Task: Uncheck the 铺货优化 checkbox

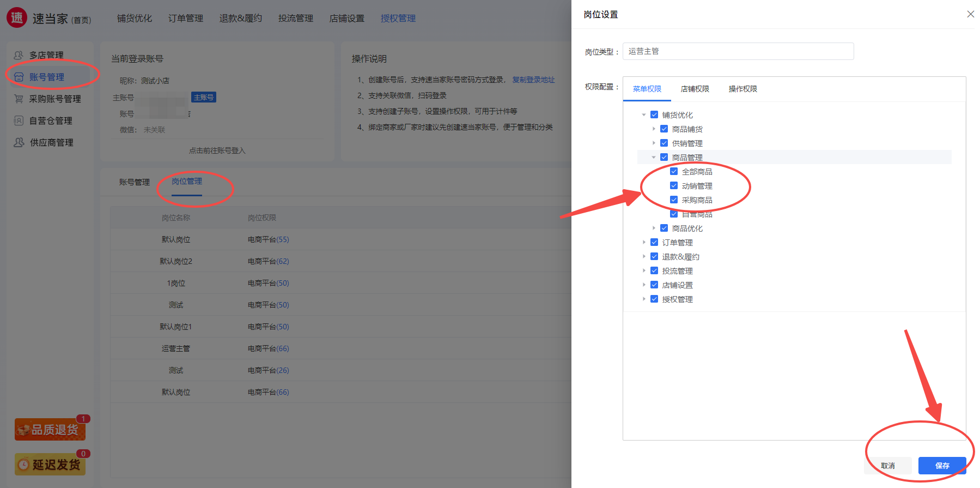Action: pyautogui.click(x=654, y=115)
